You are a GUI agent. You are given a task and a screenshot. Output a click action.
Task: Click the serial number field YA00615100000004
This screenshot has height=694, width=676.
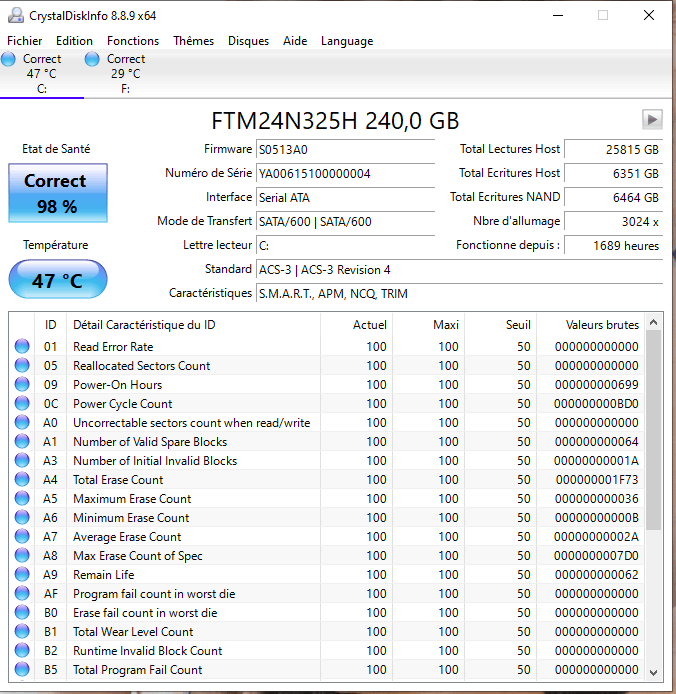pyautogui.click(x=345, y=174)
